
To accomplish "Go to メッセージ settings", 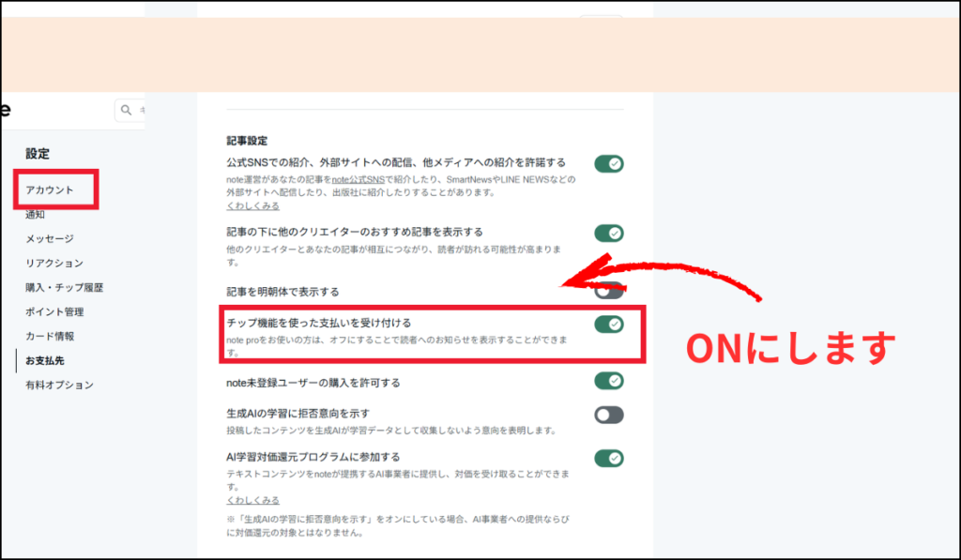I will pyautogui.click(x=50, y=239).
